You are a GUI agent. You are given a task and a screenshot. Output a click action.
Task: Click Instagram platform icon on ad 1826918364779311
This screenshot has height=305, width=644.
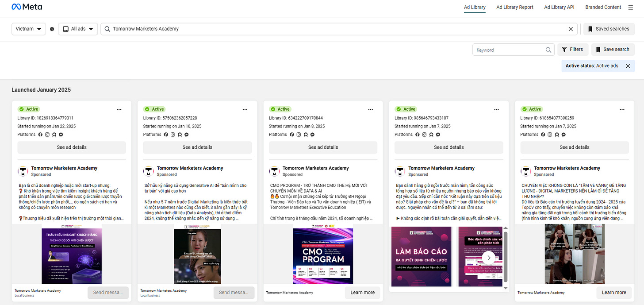(x=47, y=135)
